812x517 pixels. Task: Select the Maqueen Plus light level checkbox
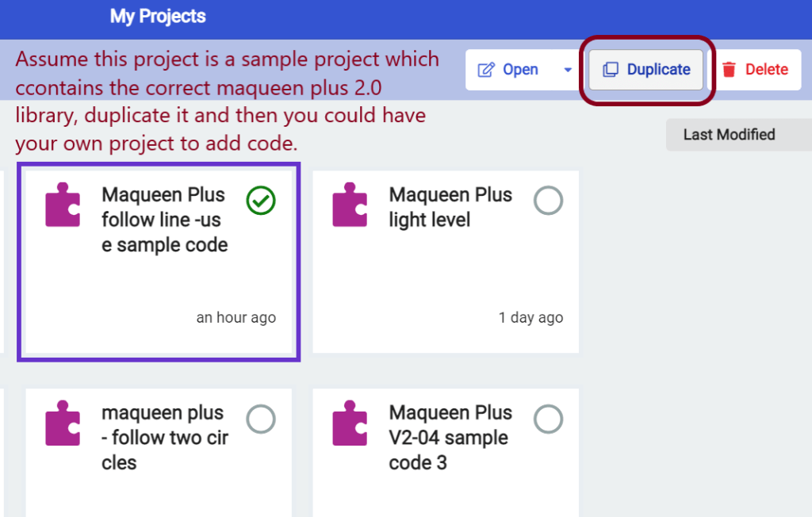click(548, 201)
